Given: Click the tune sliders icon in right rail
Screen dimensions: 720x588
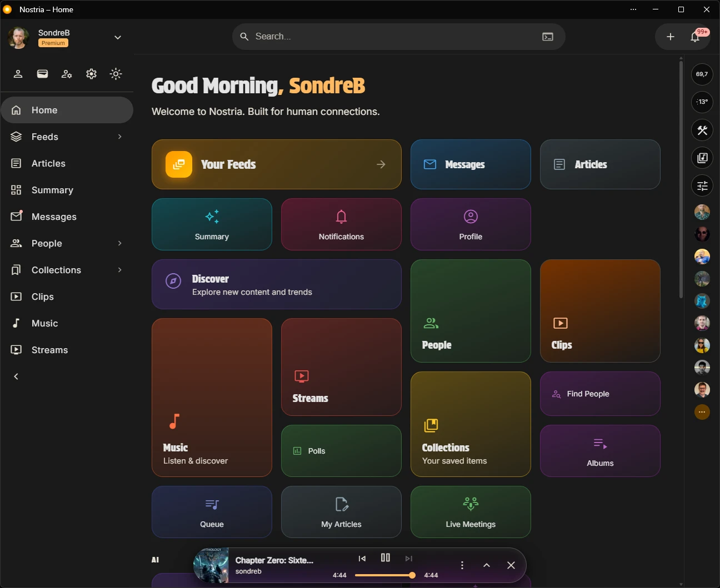Looking at the screenshot, I should (702, 185).
